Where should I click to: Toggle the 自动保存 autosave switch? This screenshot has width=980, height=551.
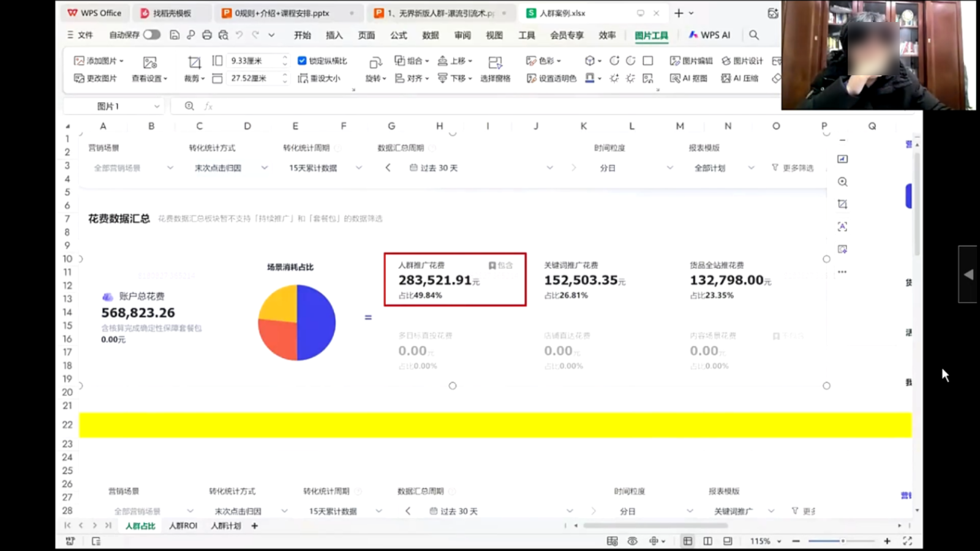pos(152,35)
